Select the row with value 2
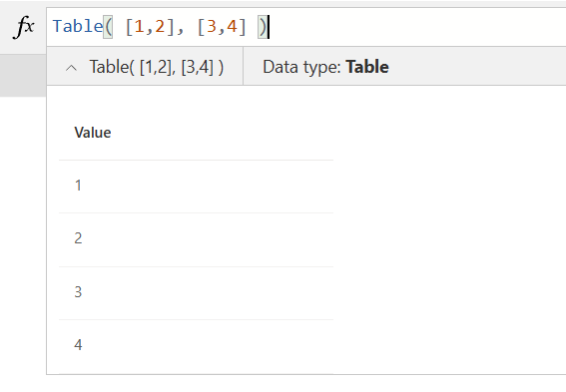Viewport: 566px width, 392px height. (x=196, y=239)
